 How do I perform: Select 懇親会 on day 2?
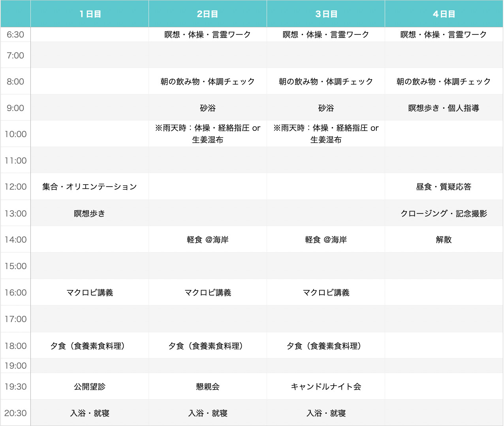pyautogui.click(x=207, y=386)
